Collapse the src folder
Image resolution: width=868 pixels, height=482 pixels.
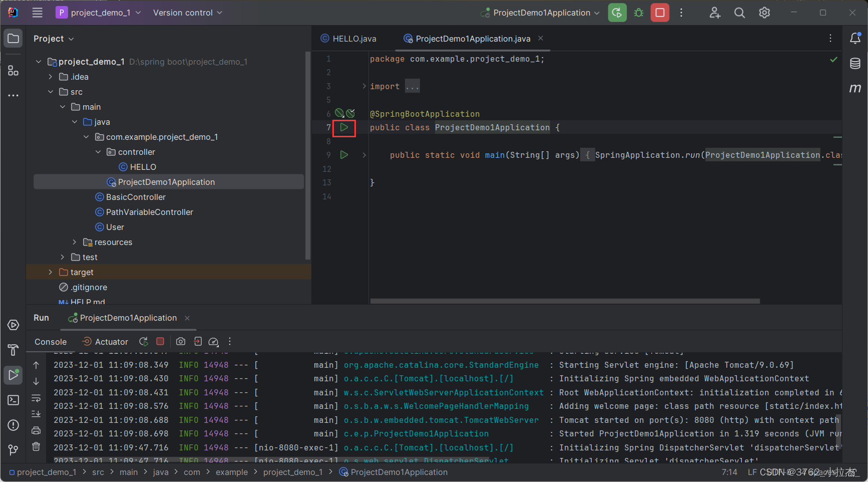51,92
